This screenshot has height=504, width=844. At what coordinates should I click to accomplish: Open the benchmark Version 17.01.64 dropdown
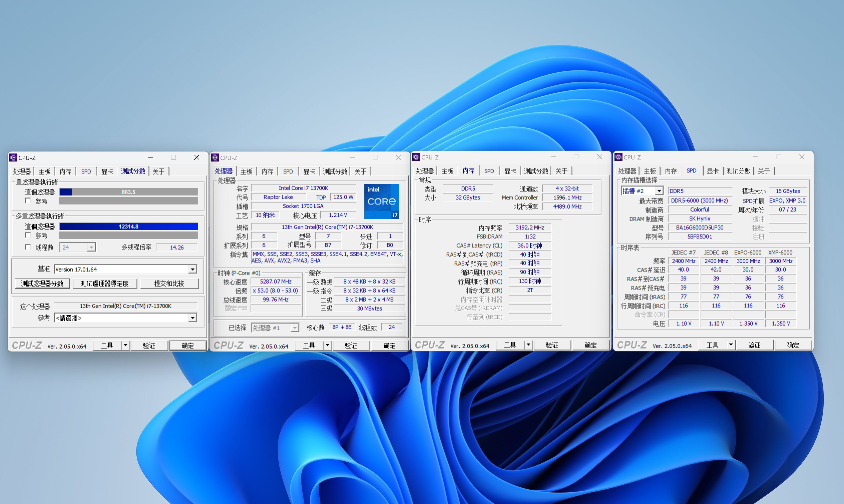click(x=192, y=269)
